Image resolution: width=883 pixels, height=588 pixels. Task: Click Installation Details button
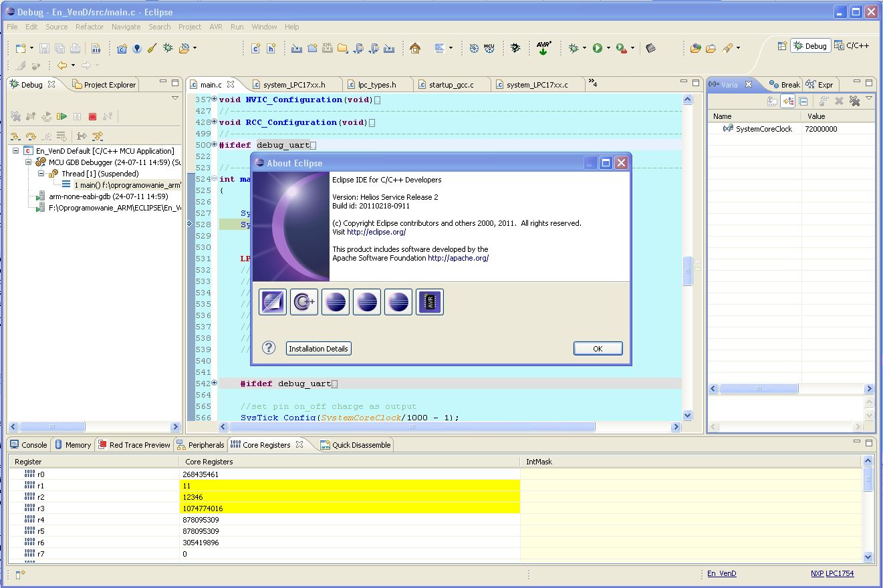(x=319, y=349)
